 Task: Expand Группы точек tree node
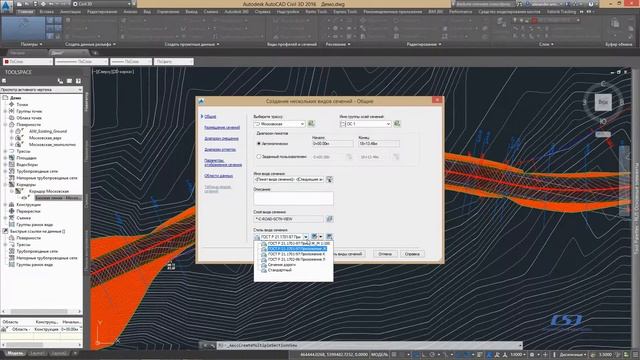(x=6, y=111)
